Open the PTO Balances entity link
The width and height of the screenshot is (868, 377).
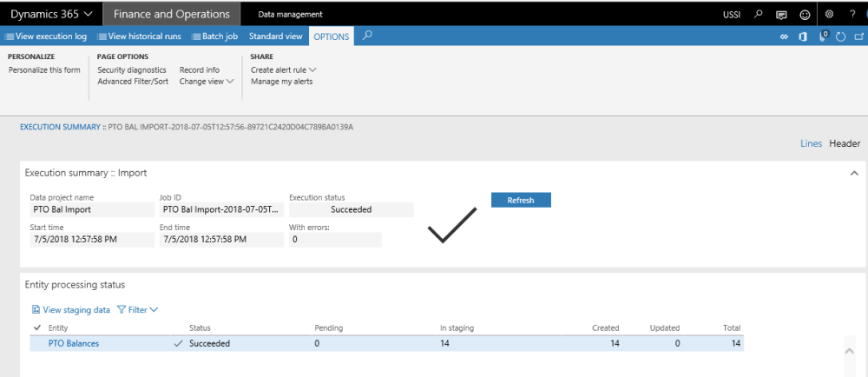pos(73,343)
